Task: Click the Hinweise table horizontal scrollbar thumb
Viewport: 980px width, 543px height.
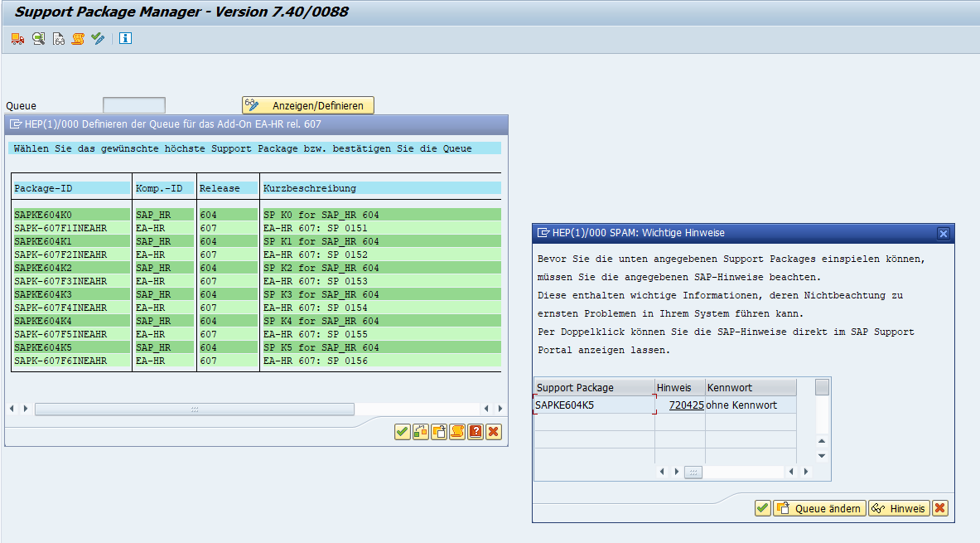Action: [693, 472]
